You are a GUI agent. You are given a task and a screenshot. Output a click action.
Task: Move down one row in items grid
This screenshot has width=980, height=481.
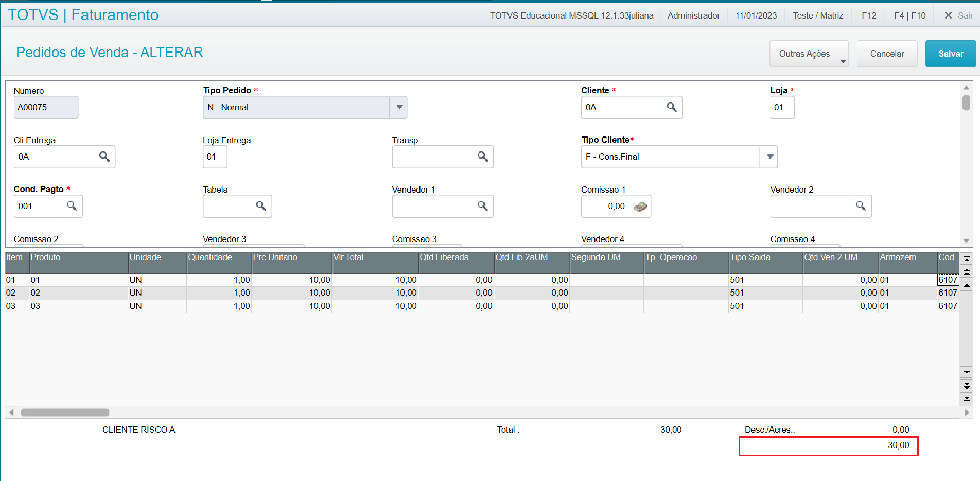click(967, 372)
